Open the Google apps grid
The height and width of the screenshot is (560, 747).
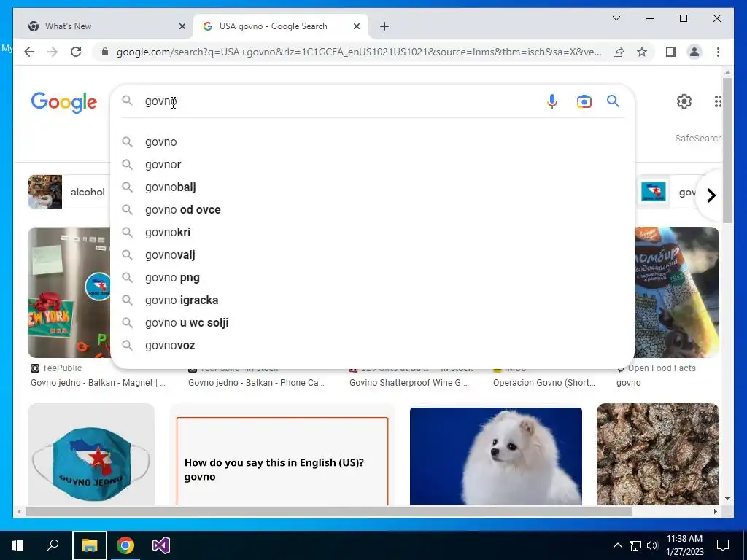(718, 101)
